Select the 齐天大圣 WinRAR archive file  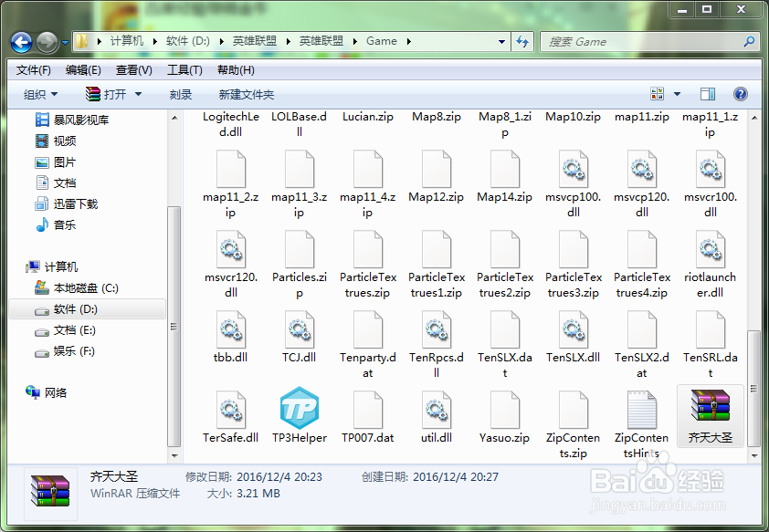(x=711, y=415)
